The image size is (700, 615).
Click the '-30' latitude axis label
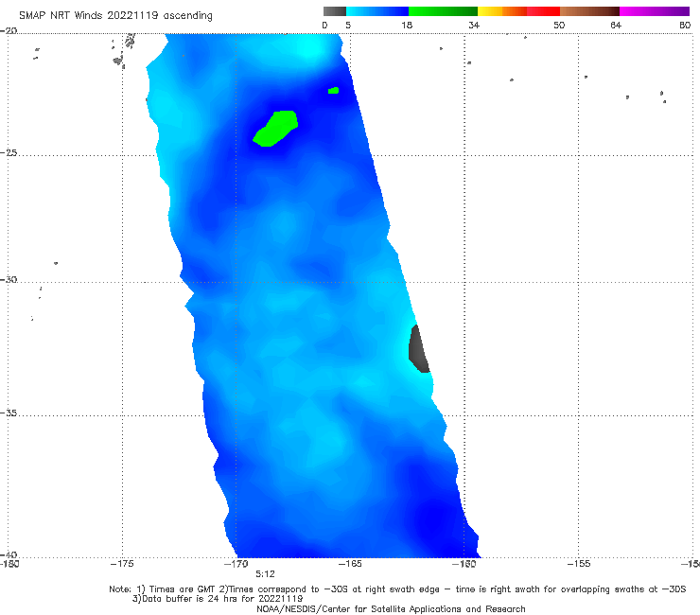[x=9, y=279]
